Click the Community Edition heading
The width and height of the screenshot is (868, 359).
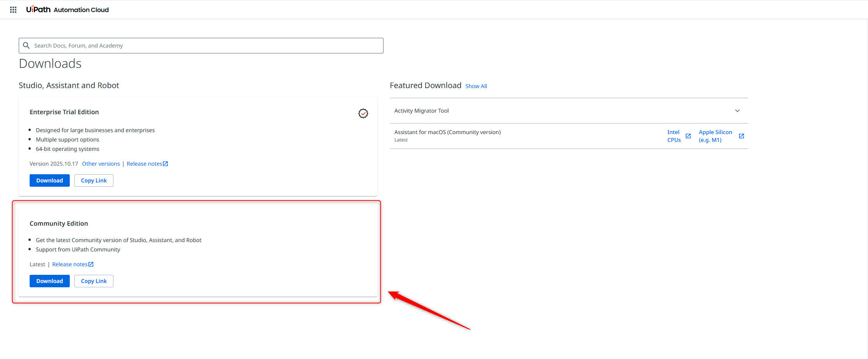pos(59,223)
